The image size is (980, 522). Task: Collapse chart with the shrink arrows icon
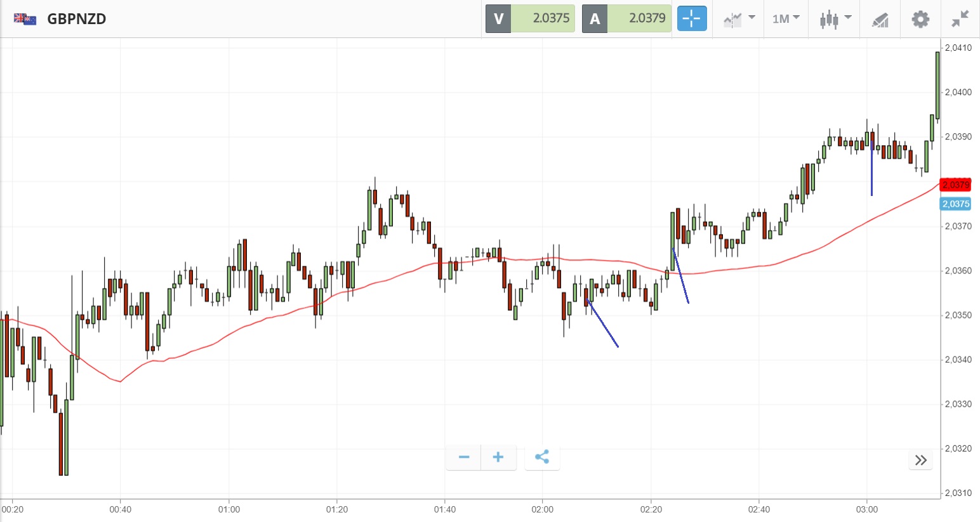point(960,18)
